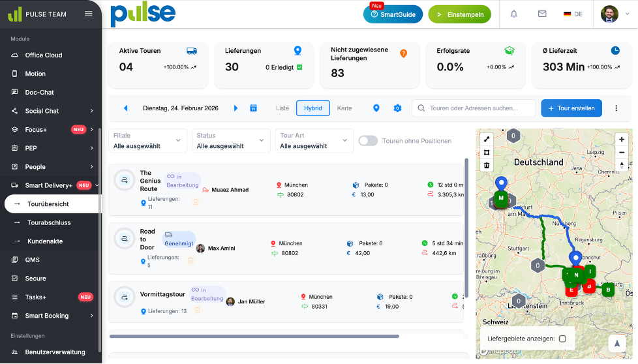Expand the Focus+ submenu

(91, 129)
